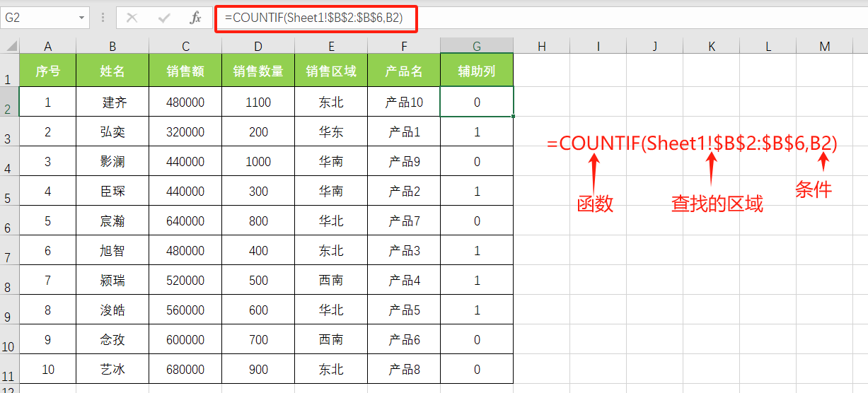The image size is (868, 393).
Task: Click the 西南 cell in 颍瑞's row
Action: coord(331,280)
